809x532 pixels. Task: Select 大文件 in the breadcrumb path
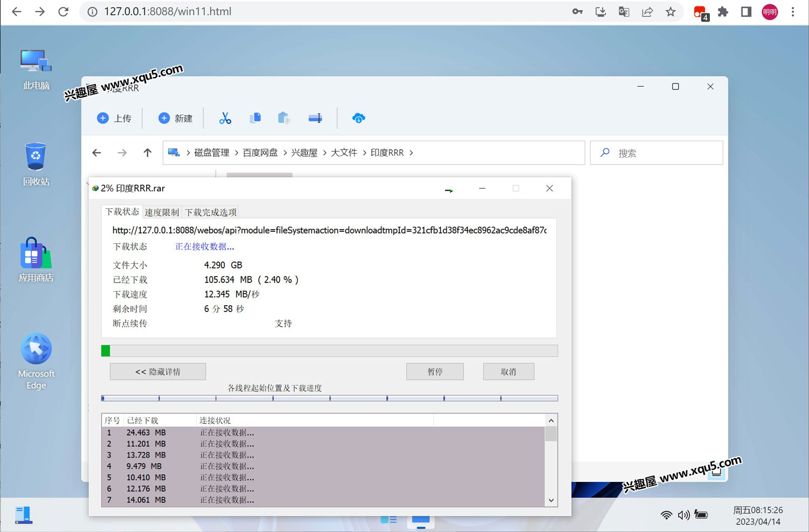click(x=344, y=153)
